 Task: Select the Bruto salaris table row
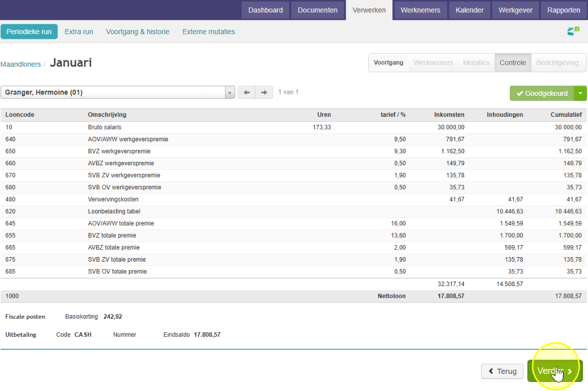click(x=294, y=128)
